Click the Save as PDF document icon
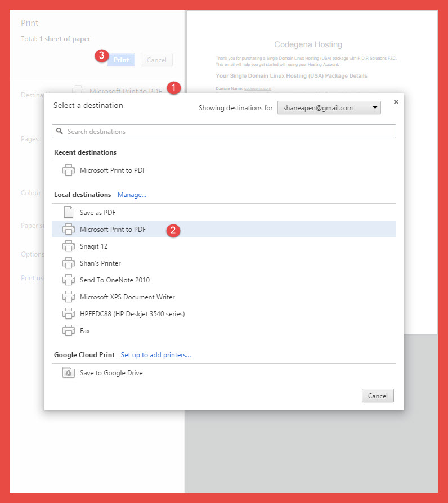This screenshot has height=503, width=448. click(68, 212)
